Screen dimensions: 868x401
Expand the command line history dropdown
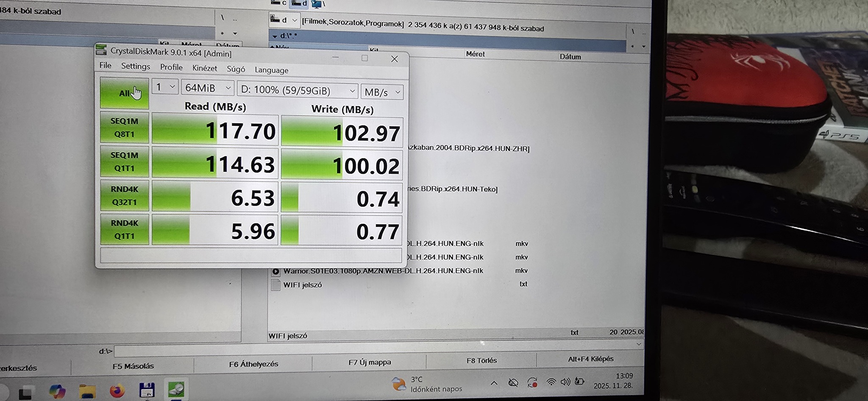coord(639,344)
